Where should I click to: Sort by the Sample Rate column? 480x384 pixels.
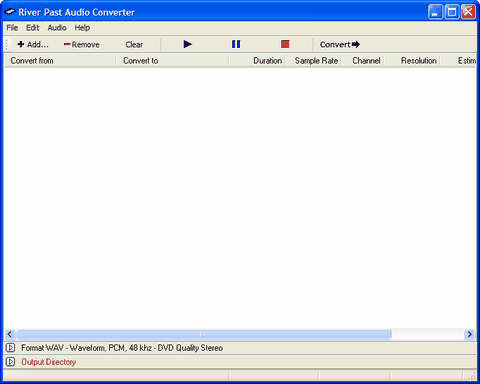click(x=316, y=61)
